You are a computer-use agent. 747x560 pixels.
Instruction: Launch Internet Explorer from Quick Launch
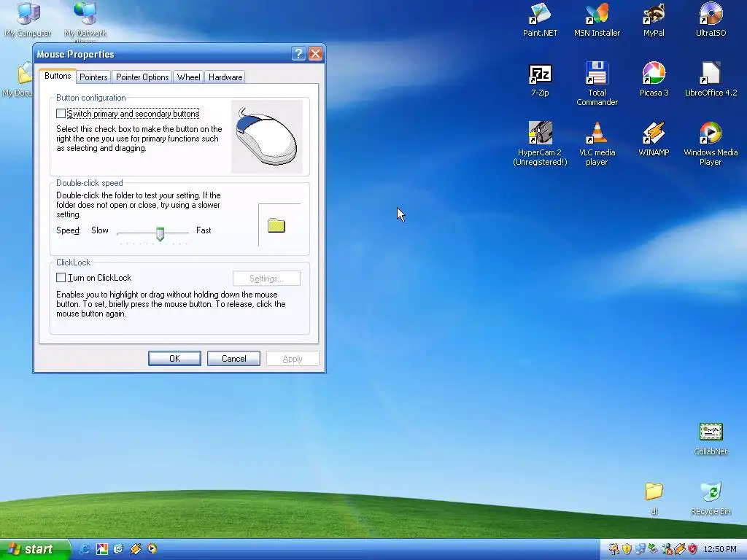tap(85, 549)
